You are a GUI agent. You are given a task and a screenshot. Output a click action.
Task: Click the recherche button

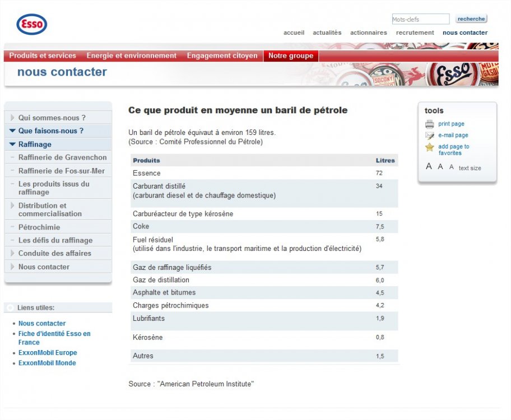(471, 19)
